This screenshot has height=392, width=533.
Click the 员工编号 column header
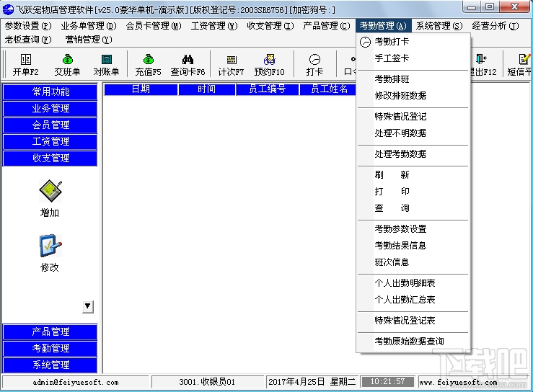(x=267, y=89)
